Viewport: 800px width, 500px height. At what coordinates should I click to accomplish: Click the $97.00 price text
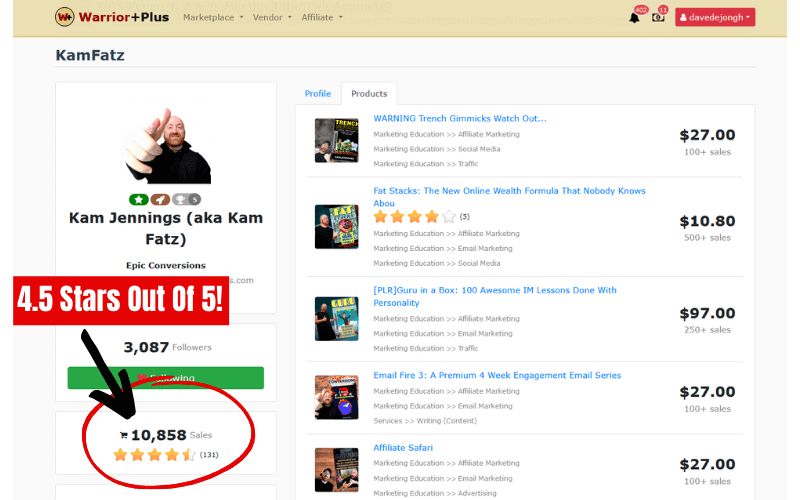[x=707, y=313]
